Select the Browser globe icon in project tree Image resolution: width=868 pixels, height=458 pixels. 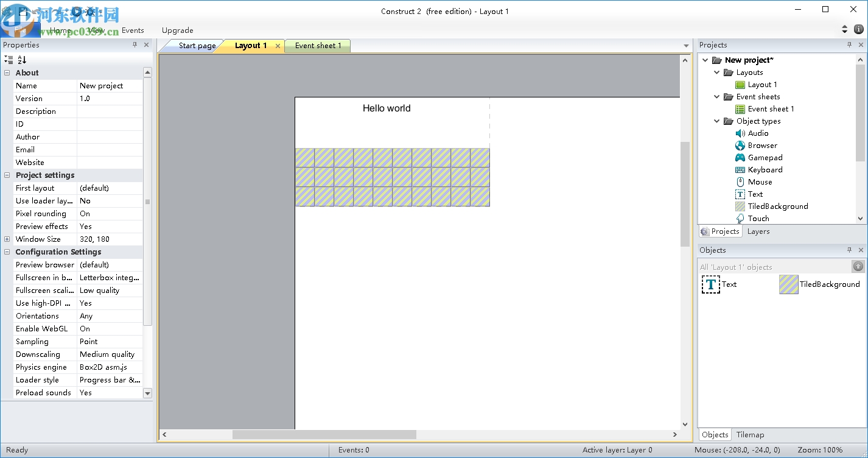point(740,146)
